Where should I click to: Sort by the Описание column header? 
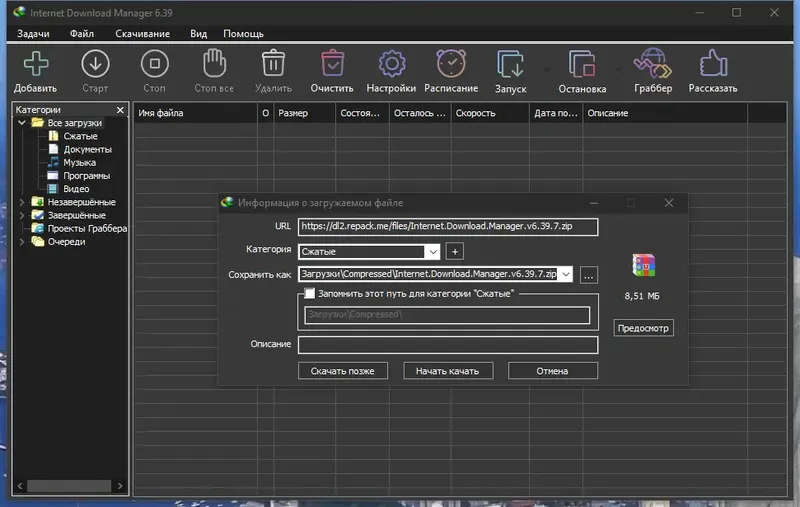tap(665, 113)
